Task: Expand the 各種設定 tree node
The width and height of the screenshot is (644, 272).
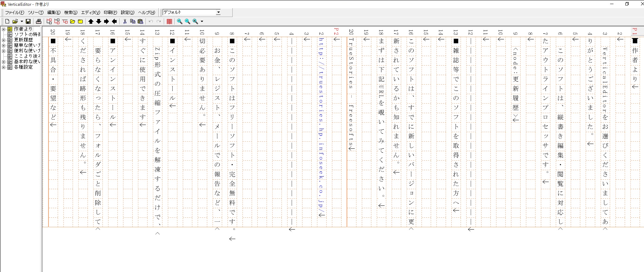Action: (4, 67)
